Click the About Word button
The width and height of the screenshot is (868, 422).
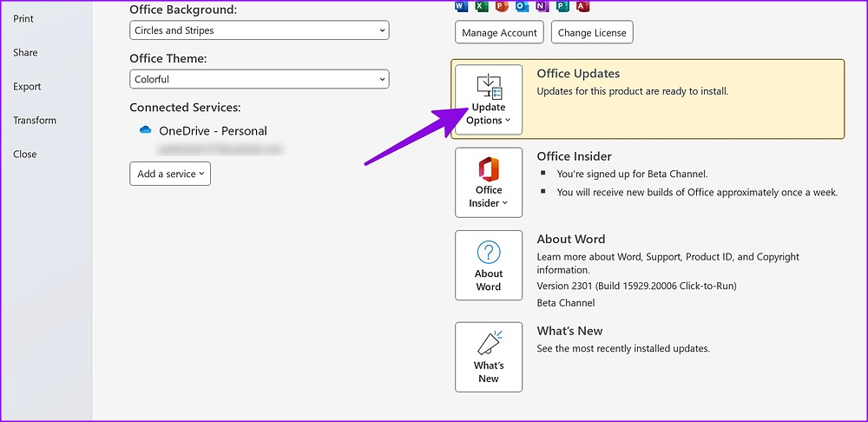489,266
